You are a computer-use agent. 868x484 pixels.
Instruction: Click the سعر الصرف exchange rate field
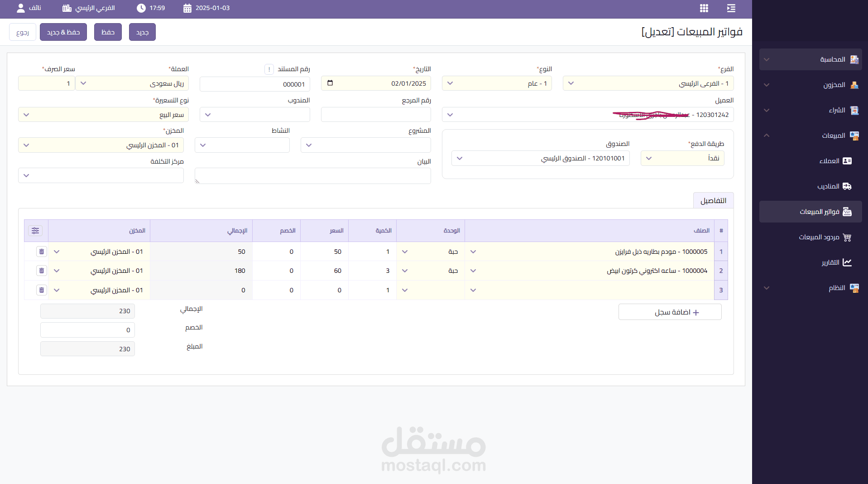47,83
